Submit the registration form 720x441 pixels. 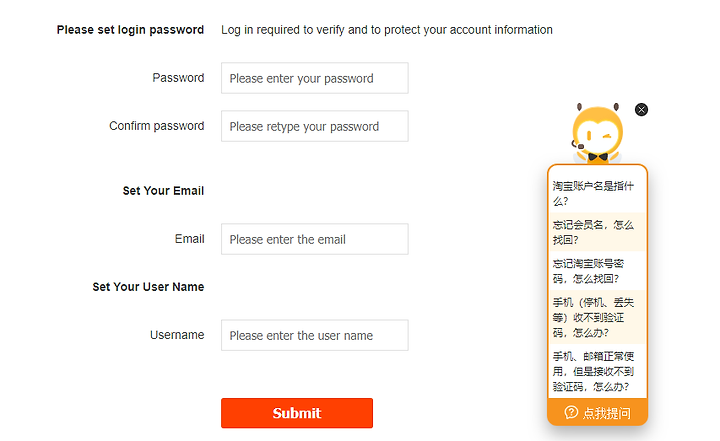pos(297,413)
